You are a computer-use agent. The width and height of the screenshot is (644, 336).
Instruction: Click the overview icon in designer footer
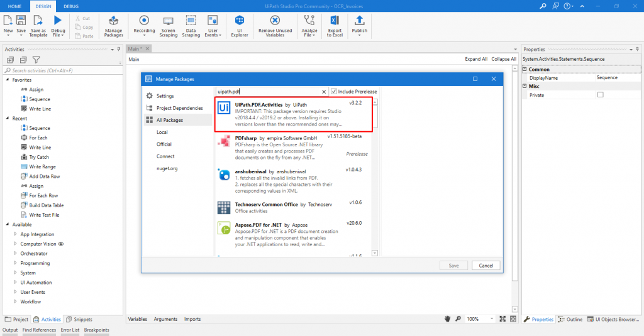pyautogui.click(x=513, y=319)
